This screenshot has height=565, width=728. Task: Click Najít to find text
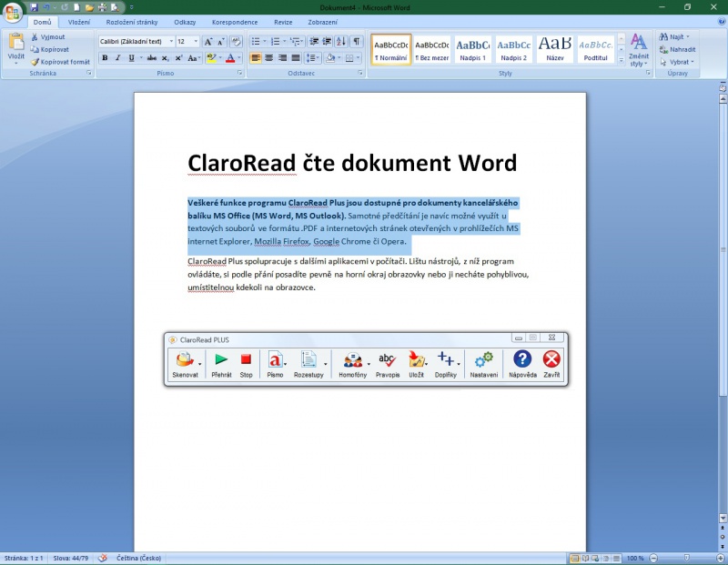tap(674, 36)
